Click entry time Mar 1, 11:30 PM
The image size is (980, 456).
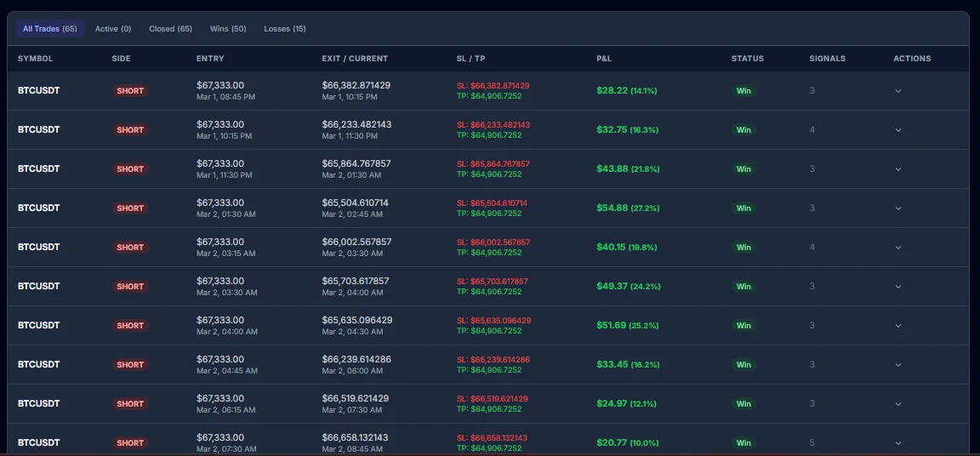pyautogui.click(x=225, y=175)
